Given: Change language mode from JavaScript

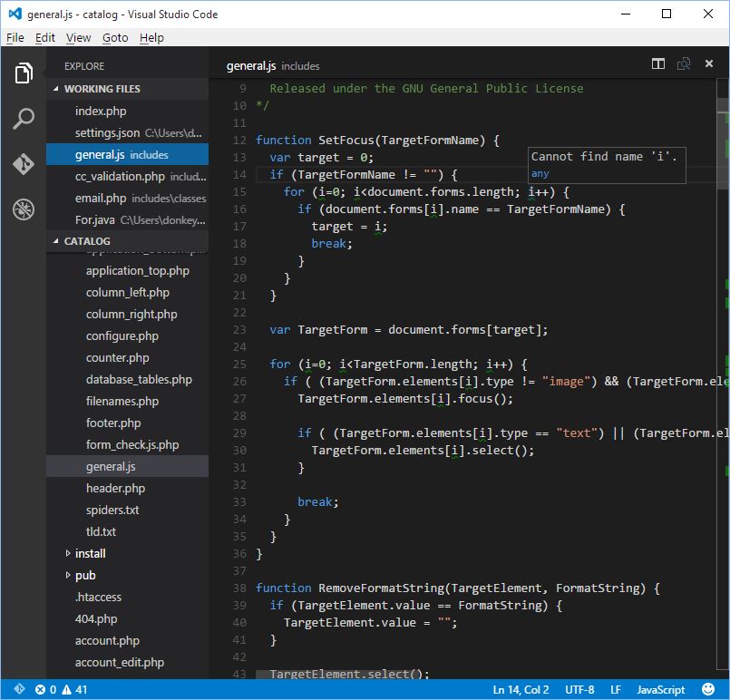Looking at the screenshot, I should [x=660, y=690].
